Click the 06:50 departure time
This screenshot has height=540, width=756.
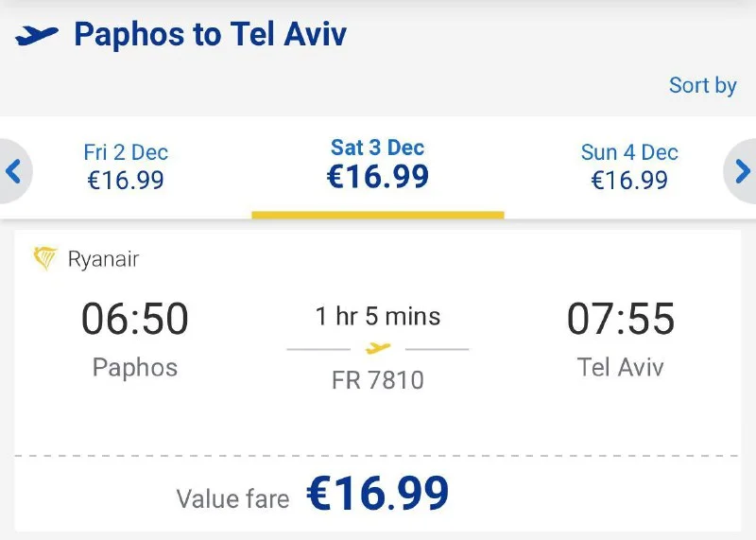[x=135, y=319]
